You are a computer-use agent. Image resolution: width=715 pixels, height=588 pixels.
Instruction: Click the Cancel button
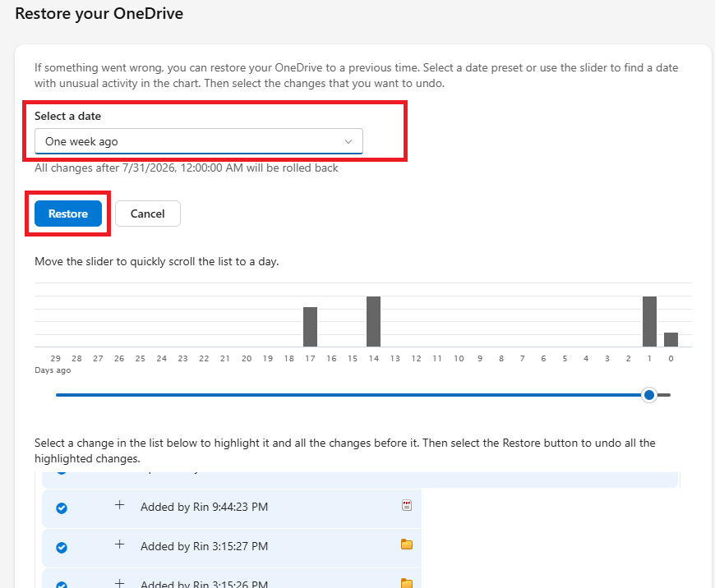coord(148,214)
